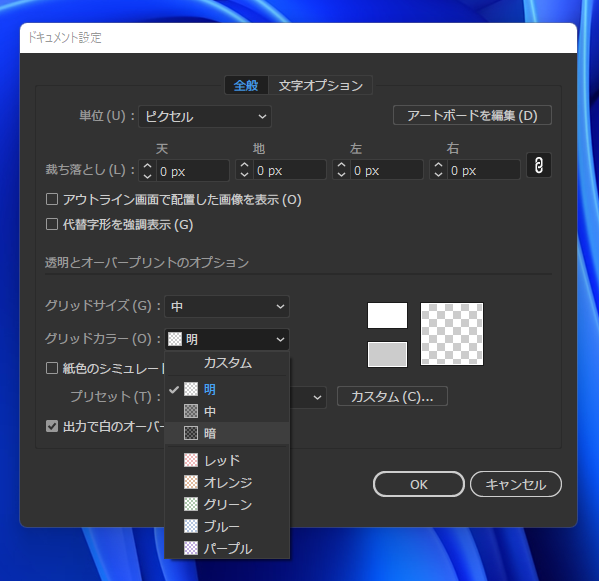Enable 代替字形を強調表示 checkbox

[x=52, y=224]
